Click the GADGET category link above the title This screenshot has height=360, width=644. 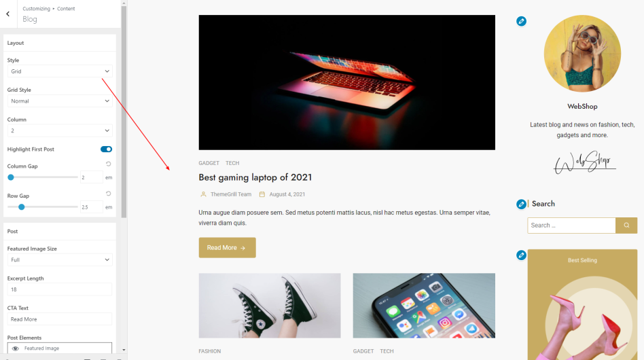pos(209,163)
